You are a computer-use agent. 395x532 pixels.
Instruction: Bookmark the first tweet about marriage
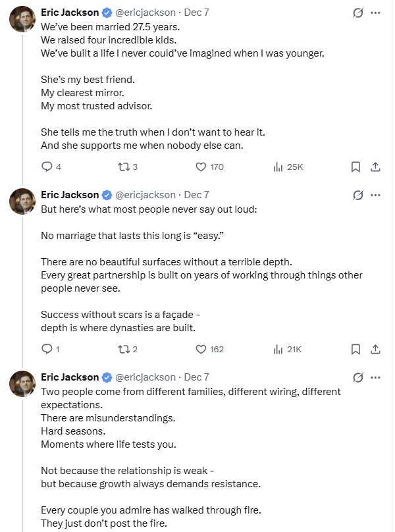[x=355, y=167]
